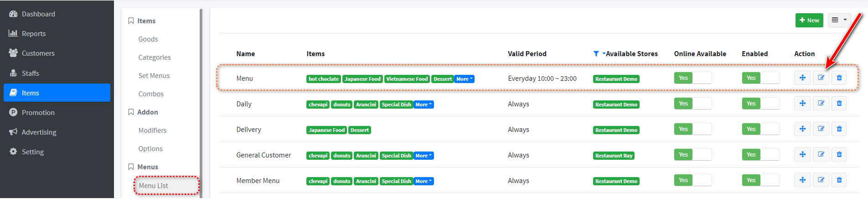The height and width of the screenshot is (199, 868).
Task: Toggle Enabled switch for Daily menu
Action: [760, 104]
